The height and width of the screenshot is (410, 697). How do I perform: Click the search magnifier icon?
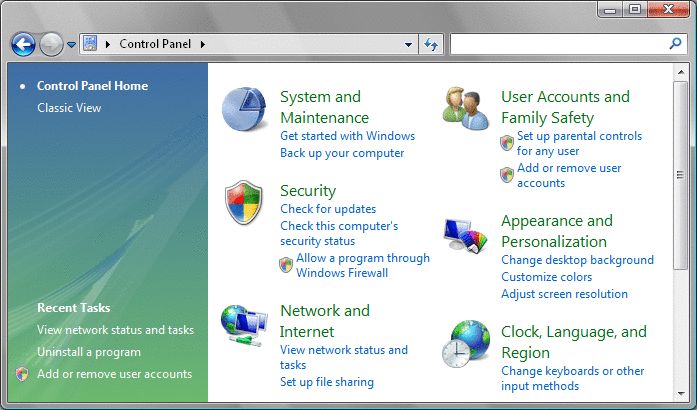[x=675, y=44]
